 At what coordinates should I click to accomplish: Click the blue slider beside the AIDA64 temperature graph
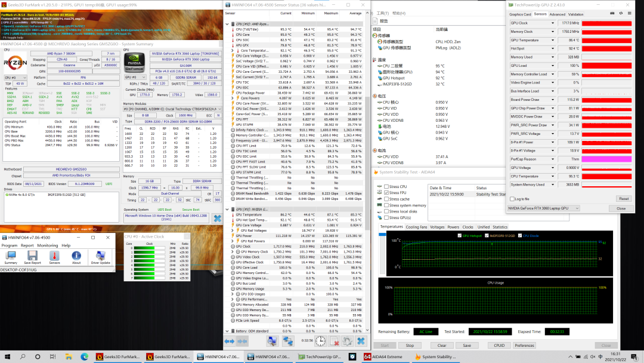(382, 235)
